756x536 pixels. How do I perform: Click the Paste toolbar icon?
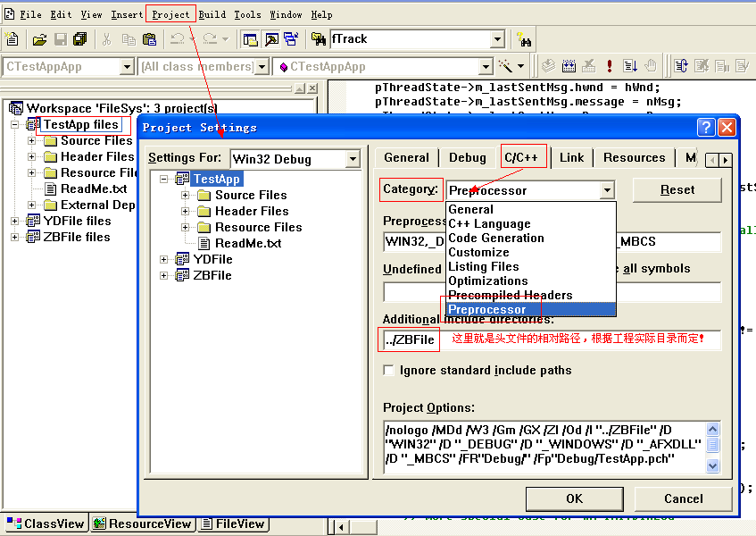click(x=149, y=39)
